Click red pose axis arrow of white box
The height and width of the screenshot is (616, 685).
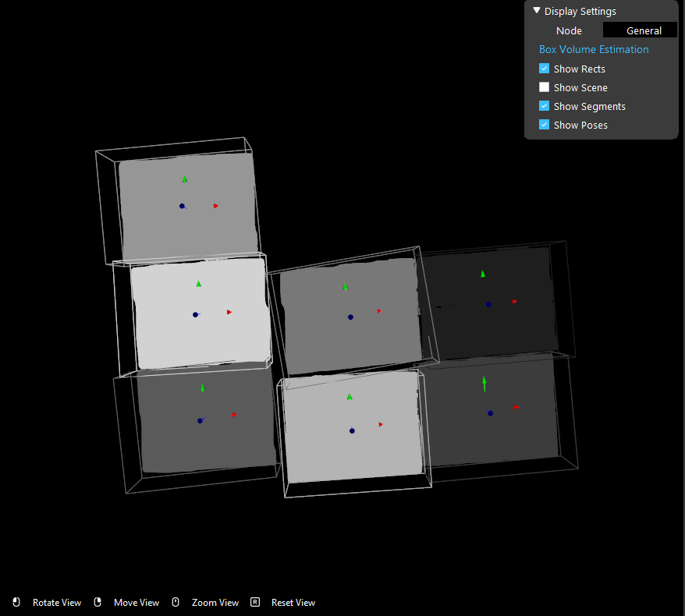click(x=229, y=312)
